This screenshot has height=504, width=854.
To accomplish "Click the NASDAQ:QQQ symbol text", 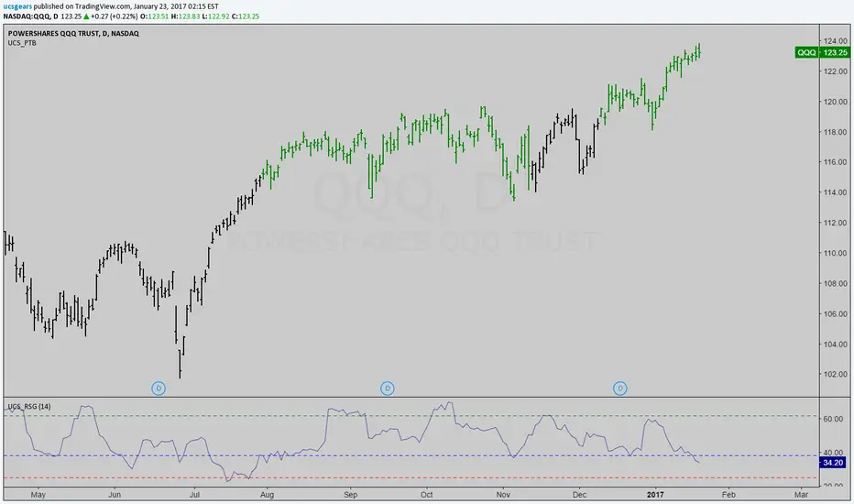I will point(26,16).
